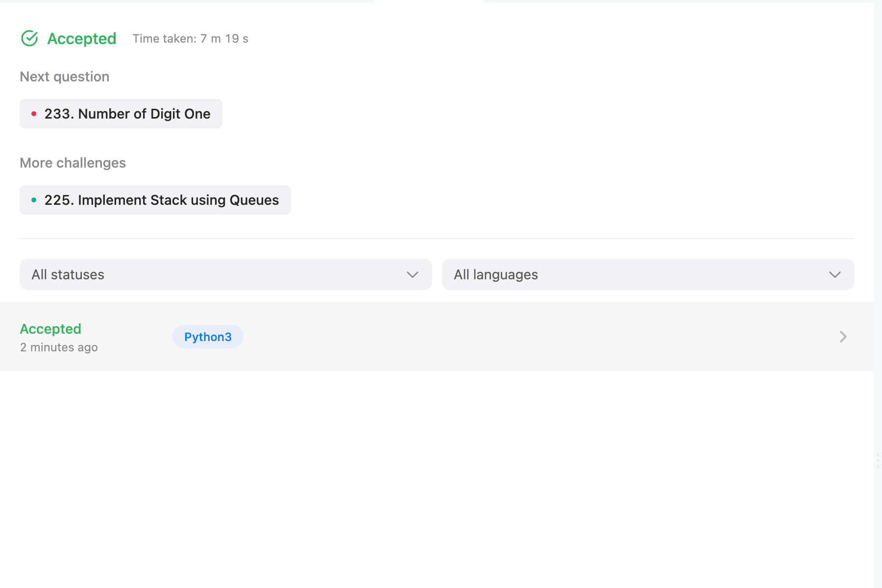Image resolution: width=882 pixels, height=588 pixels.
Task: Click the More challenges label
Action: pos(73,163)
